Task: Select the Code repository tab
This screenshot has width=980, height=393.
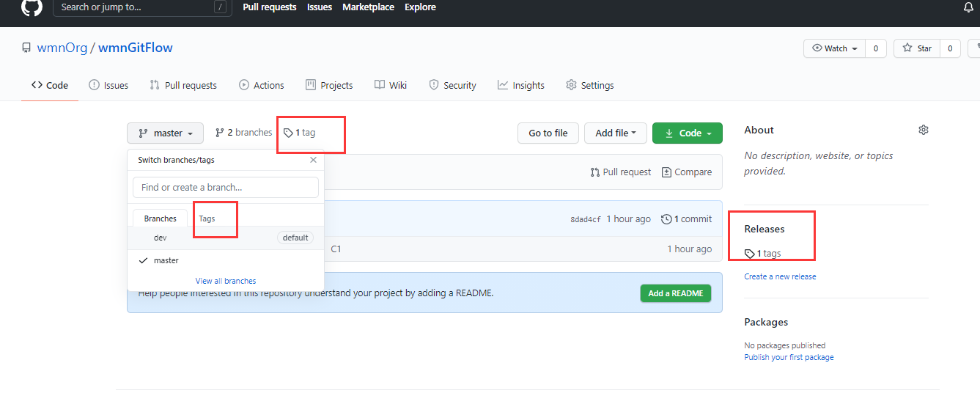Action: (x=50, y=85)
